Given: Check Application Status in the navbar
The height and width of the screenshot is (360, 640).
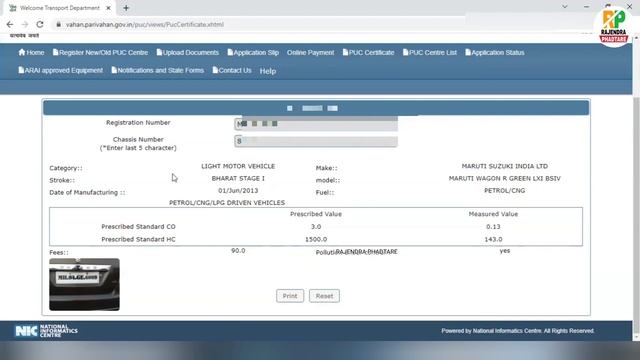Looking at the screenshot, I should 495,52.
